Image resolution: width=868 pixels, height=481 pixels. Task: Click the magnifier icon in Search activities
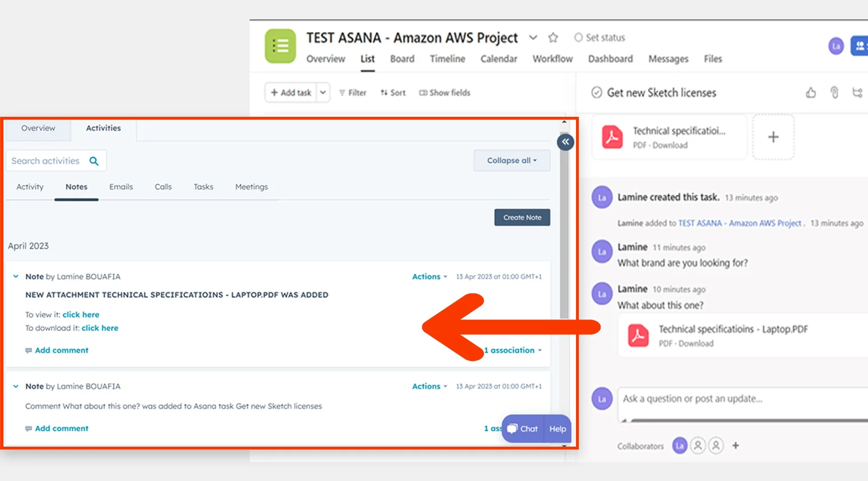[94, 161]
